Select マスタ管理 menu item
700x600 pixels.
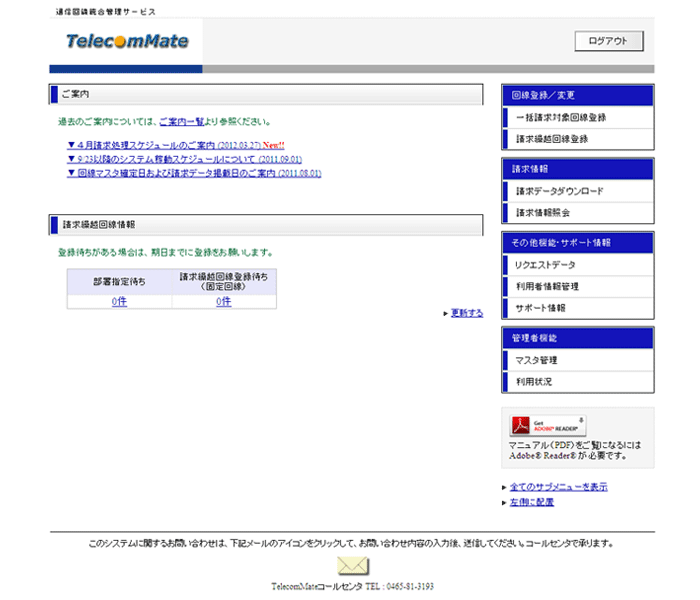(578, 360)
